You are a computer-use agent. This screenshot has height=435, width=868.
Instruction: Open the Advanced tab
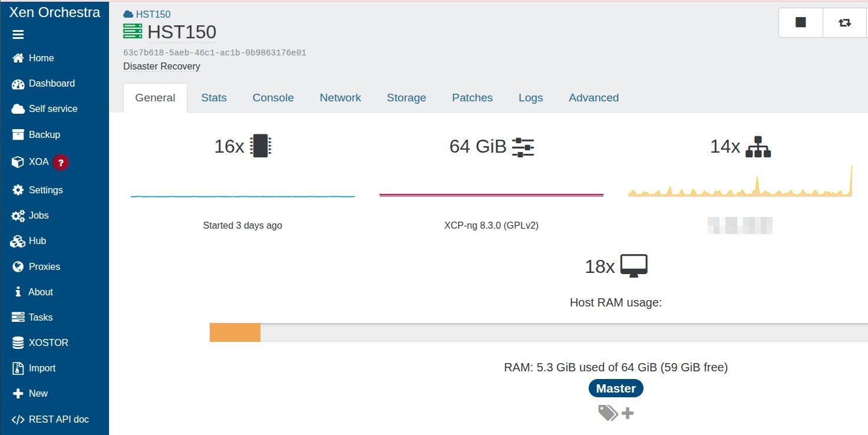coord(593,98)
